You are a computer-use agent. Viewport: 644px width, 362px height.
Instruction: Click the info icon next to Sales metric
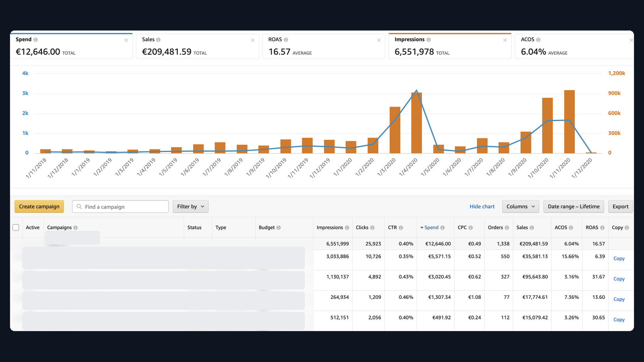click(x=158, y=40)
